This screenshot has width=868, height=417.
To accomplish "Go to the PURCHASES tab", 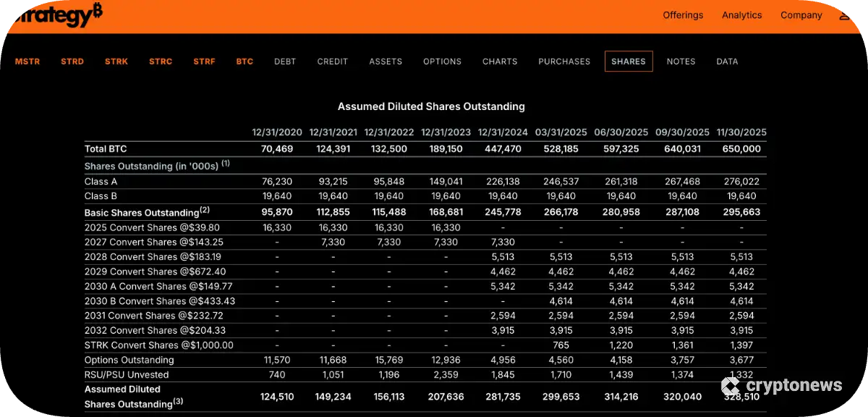I will pyautogui.click(x=564, y=62).
